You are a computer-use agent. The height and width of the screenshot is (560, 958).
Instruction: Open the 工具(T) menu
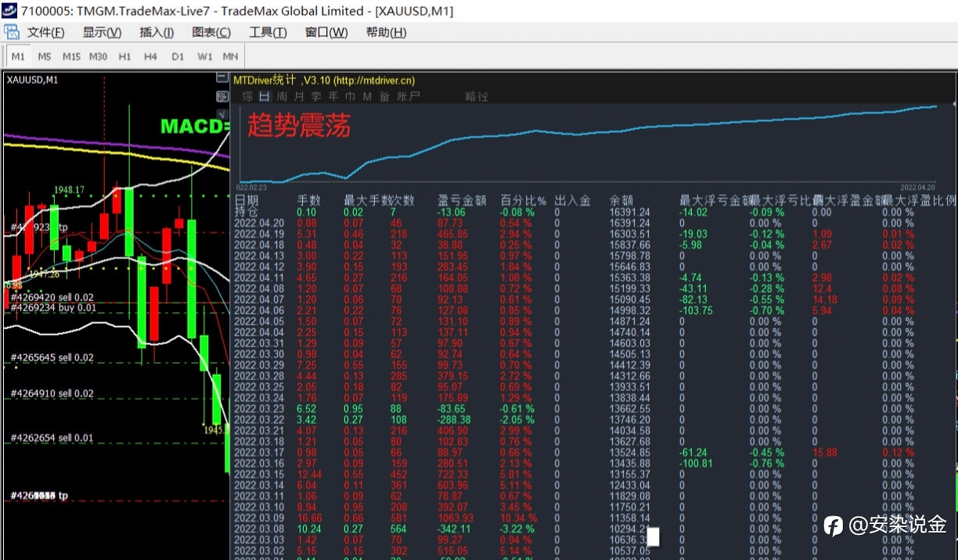pos(268,32)
